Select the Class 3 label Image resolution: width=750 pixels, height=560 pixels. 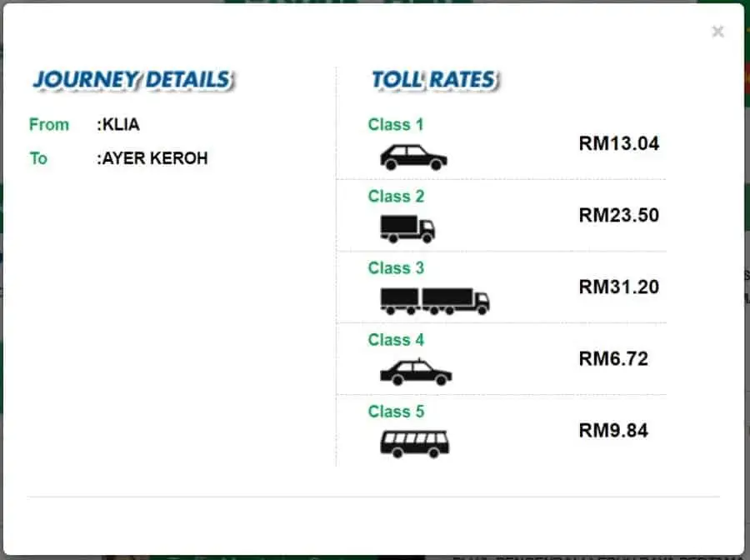click(396, 267)
